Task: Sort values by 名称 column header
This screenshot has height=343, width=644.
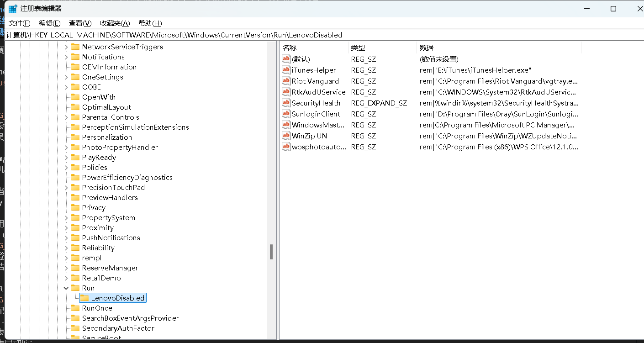Action: 313,47
